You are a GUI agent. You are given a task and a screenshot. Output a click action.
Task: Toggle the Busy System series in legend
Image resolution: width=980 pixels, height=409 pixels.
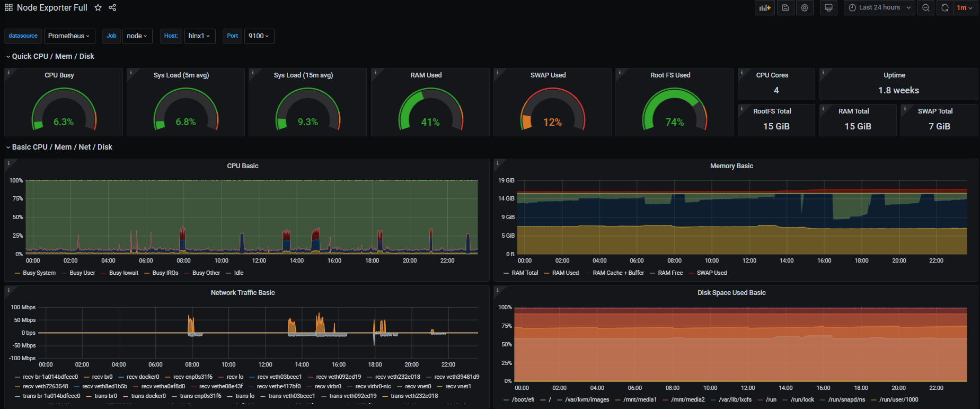click(x=39, y=273)
